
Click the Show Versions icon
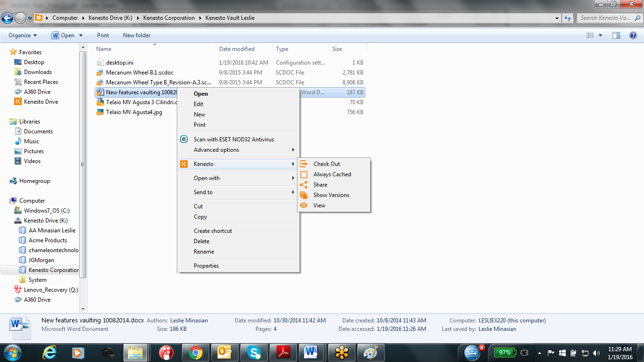coord(304,195)
